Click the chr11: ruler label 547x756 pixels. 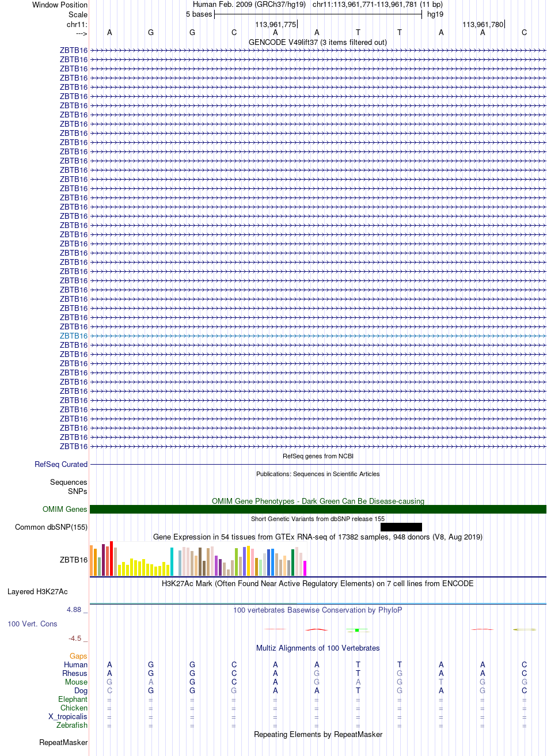pos(77,24)
